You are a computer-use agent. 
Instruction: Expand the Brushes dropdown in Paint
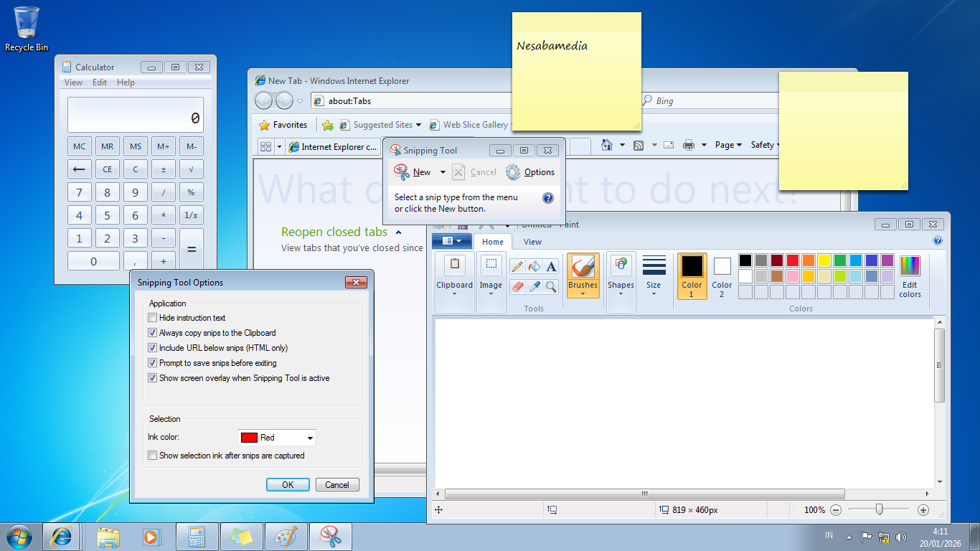[583, 293]
